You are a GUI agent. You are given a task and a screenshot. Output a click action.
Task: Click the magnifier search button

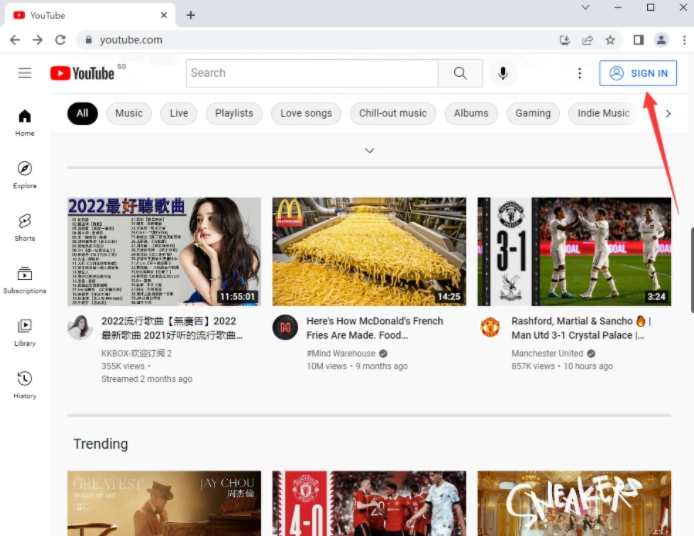click(x=460, y=73)
